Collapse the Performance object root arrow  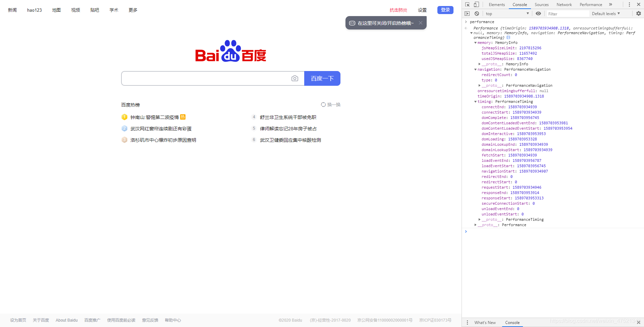coord(471,33)
